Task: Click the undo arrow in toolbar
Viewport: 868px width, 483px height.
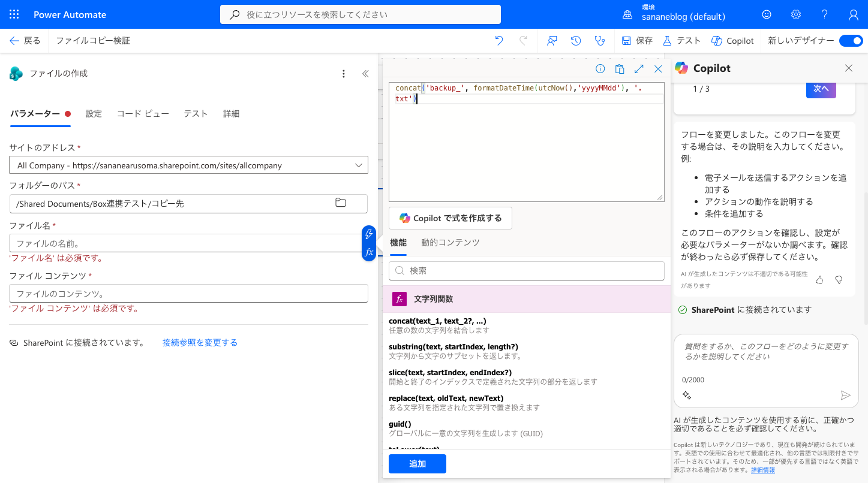Action: pyautogui.click(x=499, y=41)
